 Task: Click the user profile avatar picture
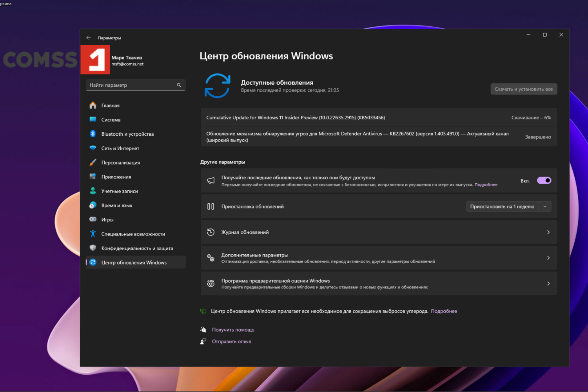pos(95,60)
